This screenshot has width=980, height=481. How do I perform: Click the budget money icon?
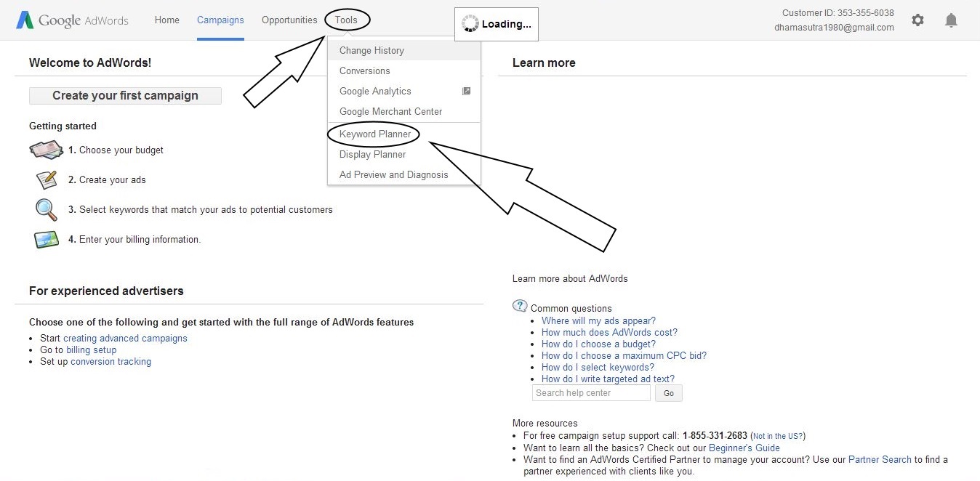[x=47, y=150]
